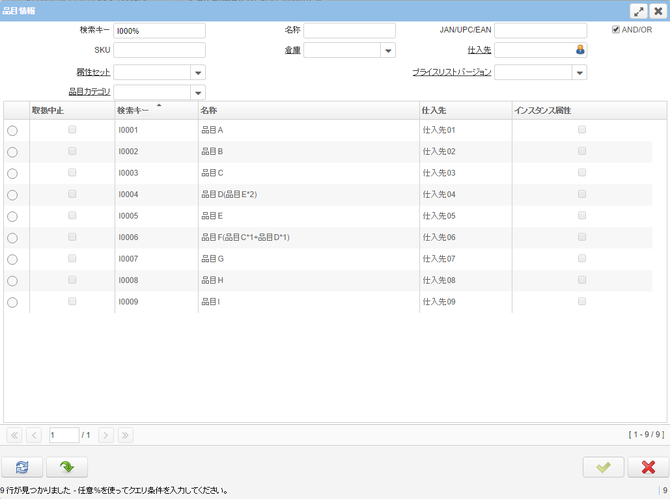Click the 仕入先 field label link
Screen dimensions: 670x499
click(479, 50)
